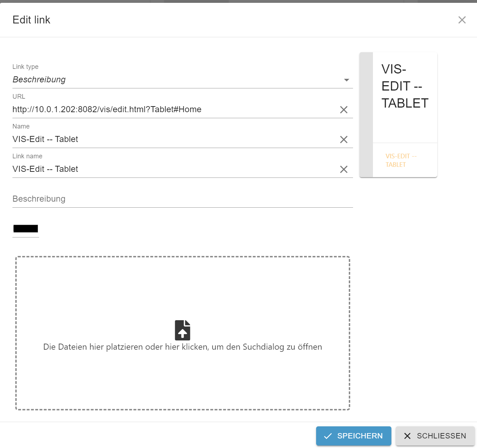Click the checkmark icon on Speichern

pos(328,436)
